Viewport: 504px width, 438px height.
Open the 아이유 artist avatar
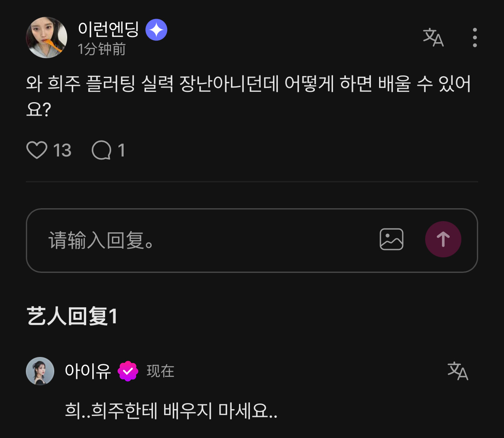point(40,371)
